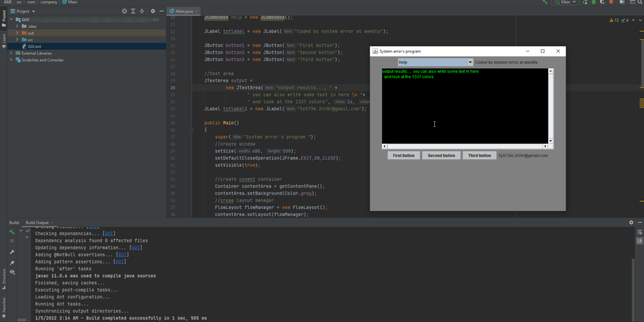Rerun the build using the green rerun icon
Viewport: 644px width, 322px height.
12,232
